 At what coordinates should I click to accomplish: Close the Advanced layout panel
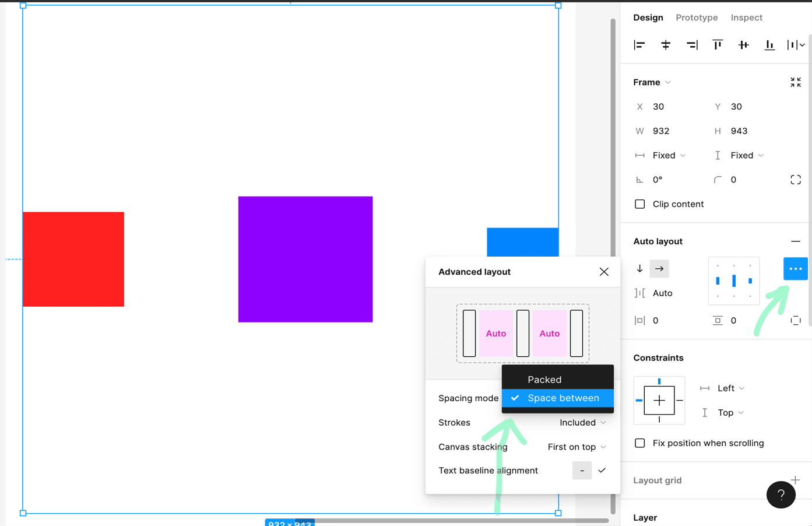point(604,272)
